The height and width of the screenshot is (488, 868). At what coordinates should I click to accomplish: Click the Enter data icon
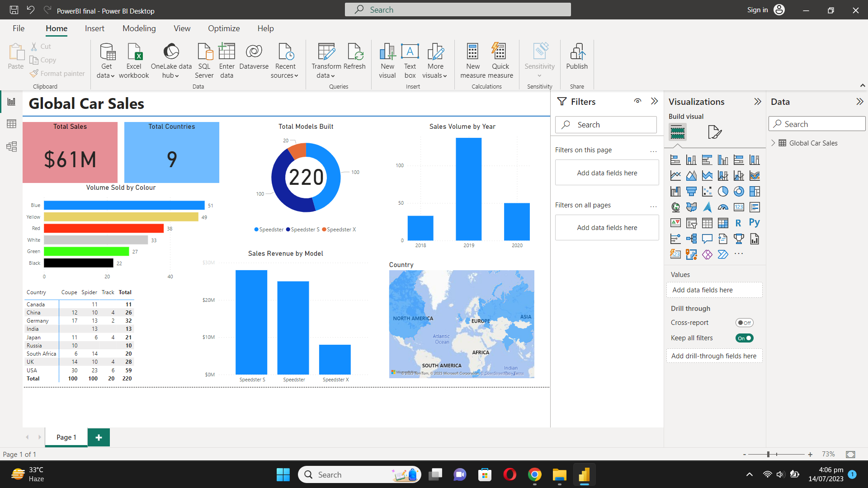pos(227,61)
